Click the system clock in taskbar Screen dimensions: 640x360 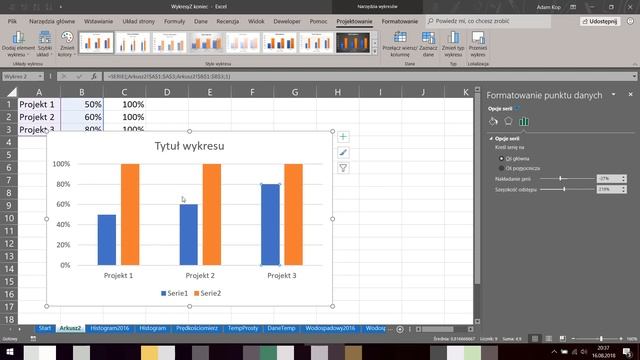coord(603,352)
